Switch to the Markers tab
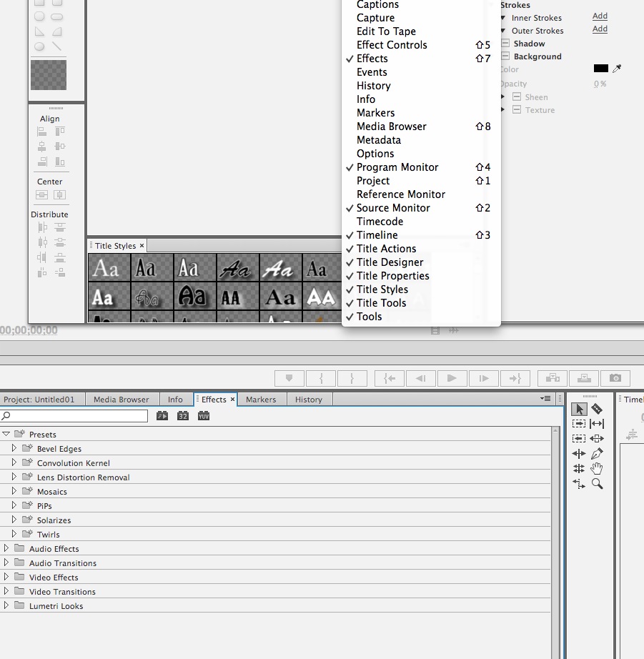Viewport: 644px width, 659px height. tap(261, 400)
